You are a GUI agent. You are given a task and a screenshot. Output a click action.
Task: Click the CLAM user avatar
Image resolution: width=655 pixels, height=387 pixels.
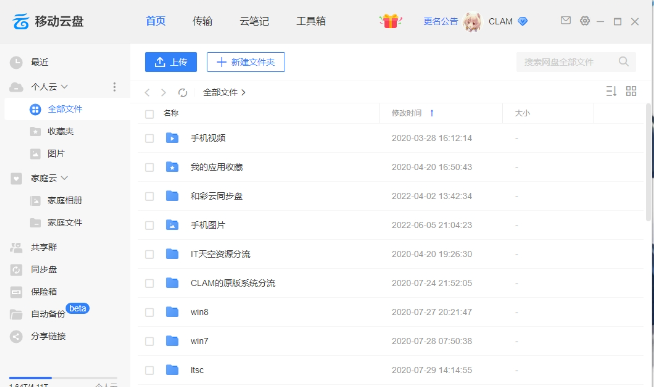point(472,21)
